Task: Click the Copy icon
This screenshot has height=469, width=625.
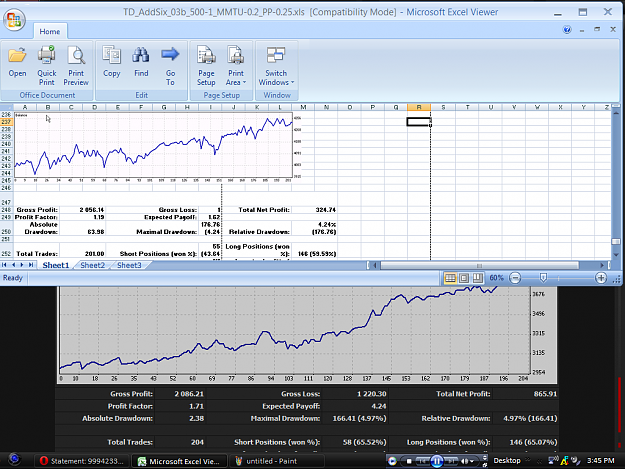Action: pos(112,55)
